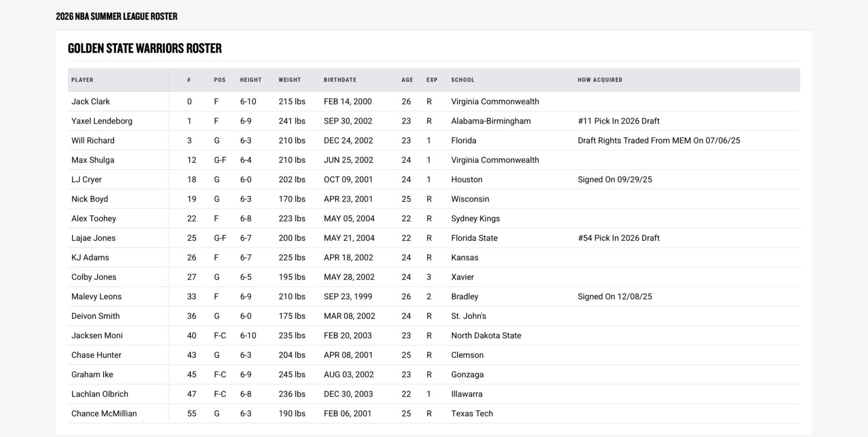Click 'Signed On 09/29/25' entry
This screenshot has height=437, width=868.
point(614,179)
